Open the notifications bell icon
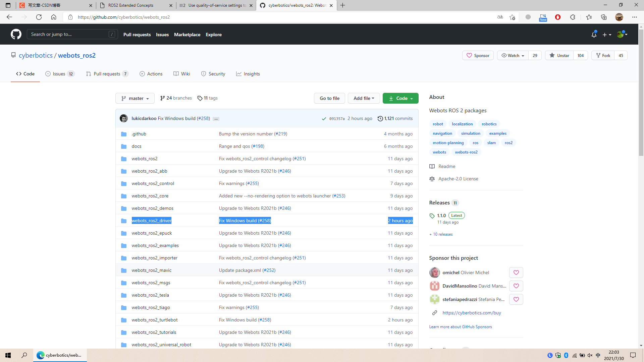The image size is (644, 362). 594,35
